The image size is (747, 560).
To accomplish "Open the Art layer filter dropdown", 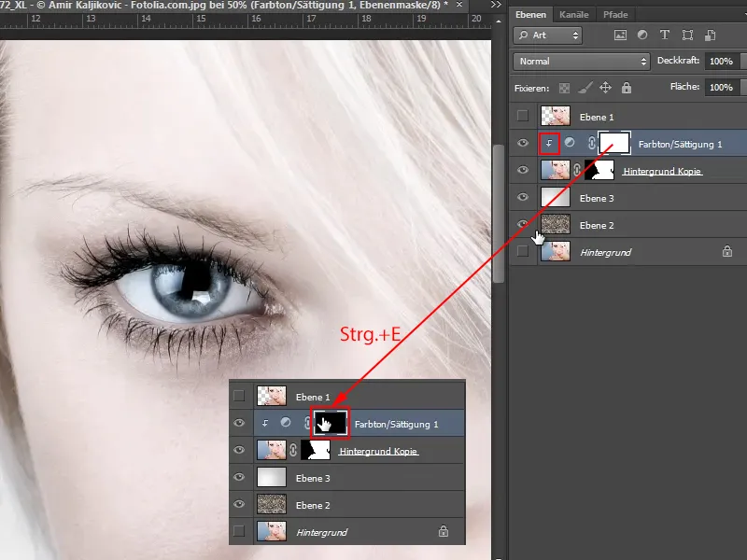I will tap(547, 35).
